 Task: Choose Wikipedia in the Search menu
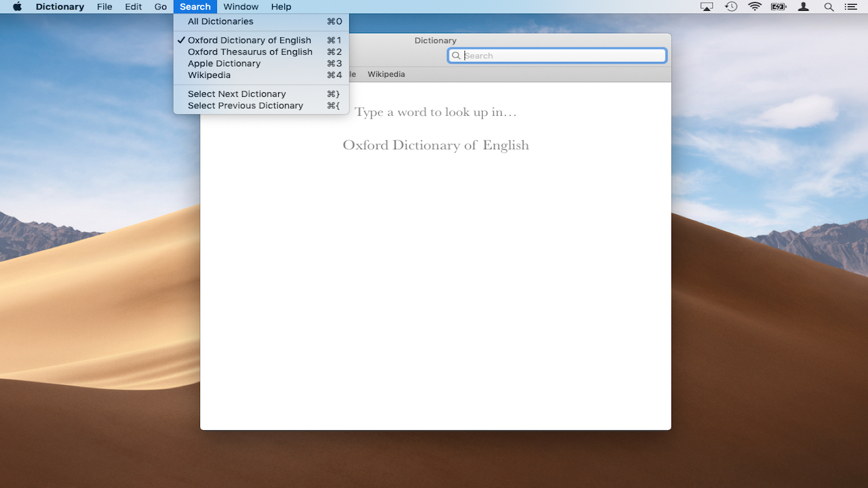click(x=261, y=75)
